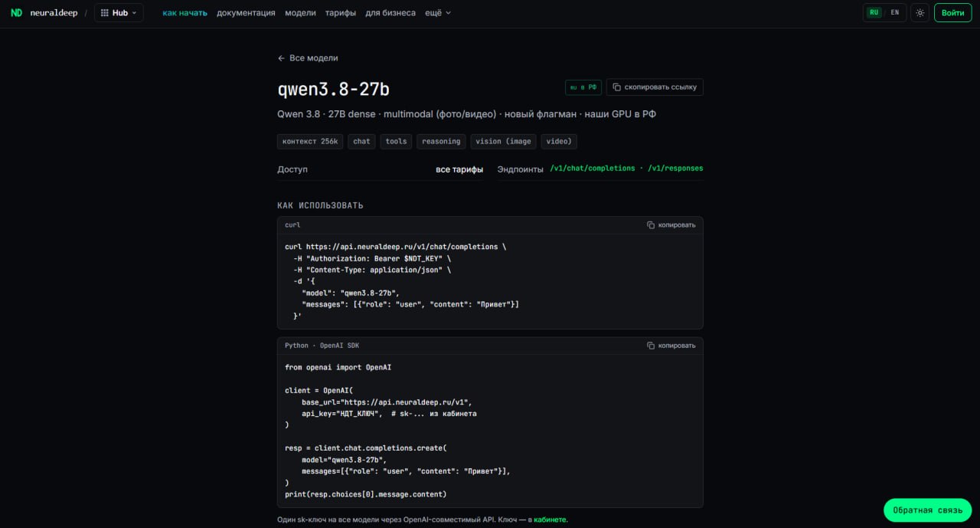Click 'скопировать ссылку' button
Screen dimensions: 980x528
tap(655, 87)
